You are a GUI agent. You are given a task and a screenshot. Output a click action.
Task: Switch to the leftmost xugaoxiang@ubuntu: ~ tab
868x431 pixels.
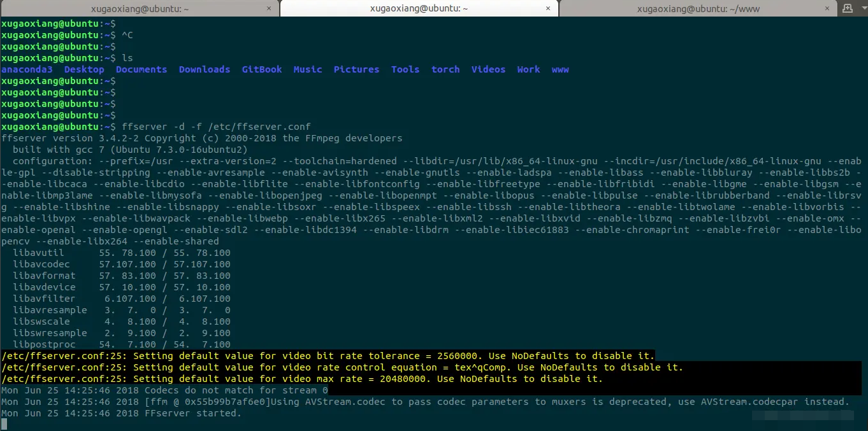pyautogui.click(x=139, y=8)
